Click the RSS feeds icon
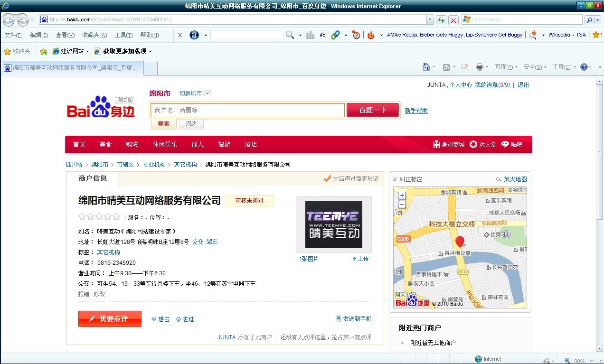The image size is (604, 364). pos(446,67)
